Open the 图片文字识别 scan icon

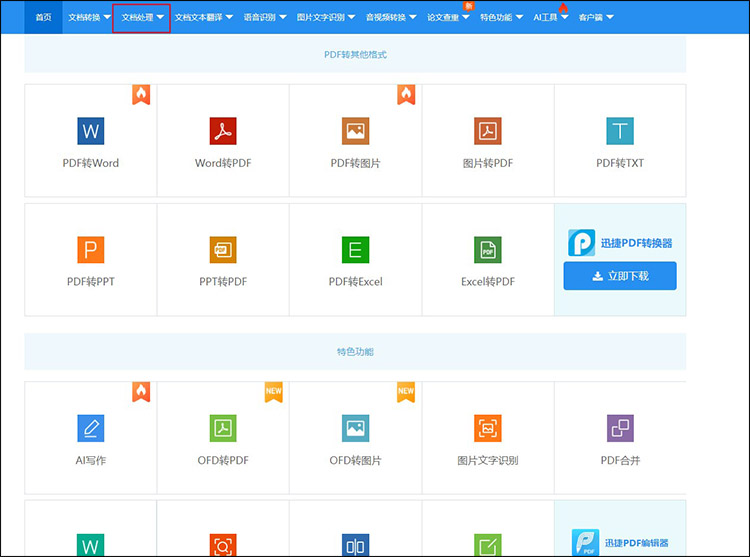tap(487, 428)
